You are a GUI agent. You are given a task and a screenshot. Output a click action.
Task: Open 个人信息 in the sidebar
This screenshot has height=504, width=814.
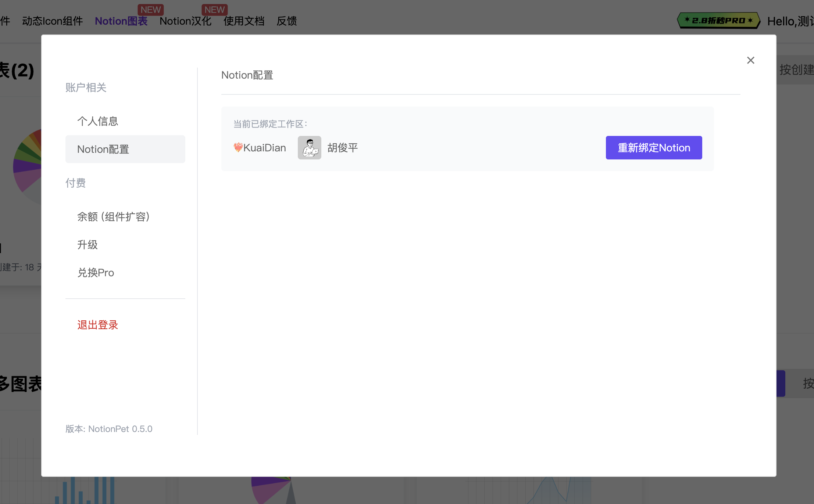click(x=125, y=121)
